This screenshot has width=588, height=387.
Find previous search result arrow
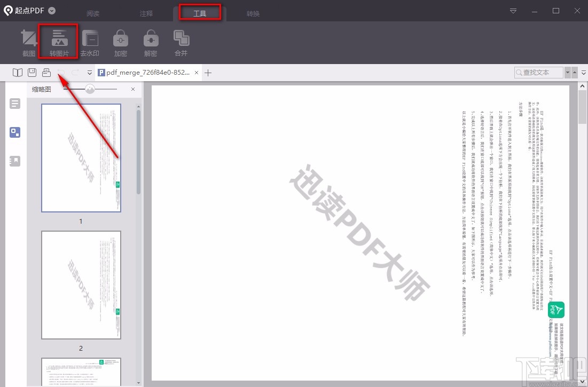pyautogui.click(x=575, y=72)
